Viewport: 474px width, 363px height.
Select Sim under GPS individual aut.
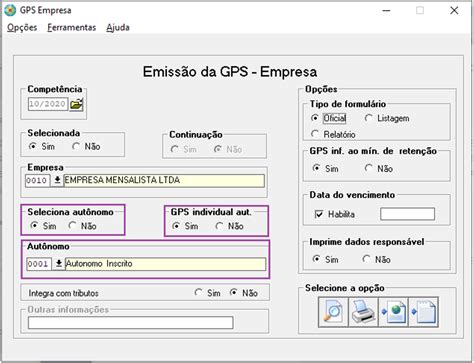pyautogui.click(x=185, y=226)
